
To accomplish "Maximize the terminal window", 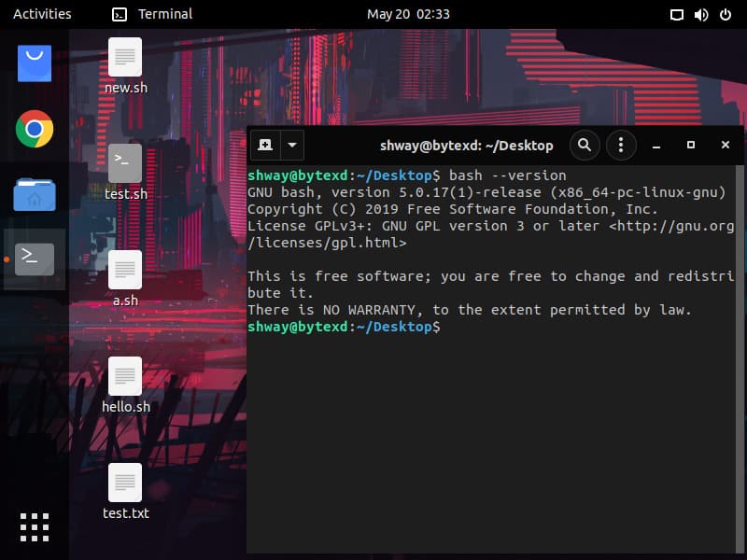I will pyautogui.click(x=690, y=145).
